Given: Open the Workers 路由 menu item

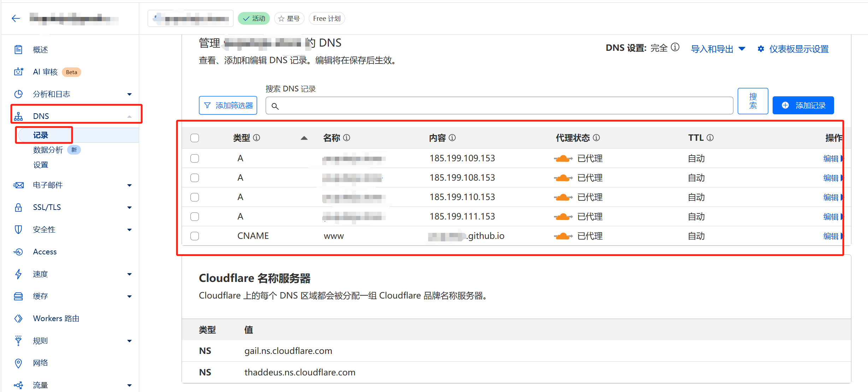Looking at the screenshot, I should tap(56, 319).
